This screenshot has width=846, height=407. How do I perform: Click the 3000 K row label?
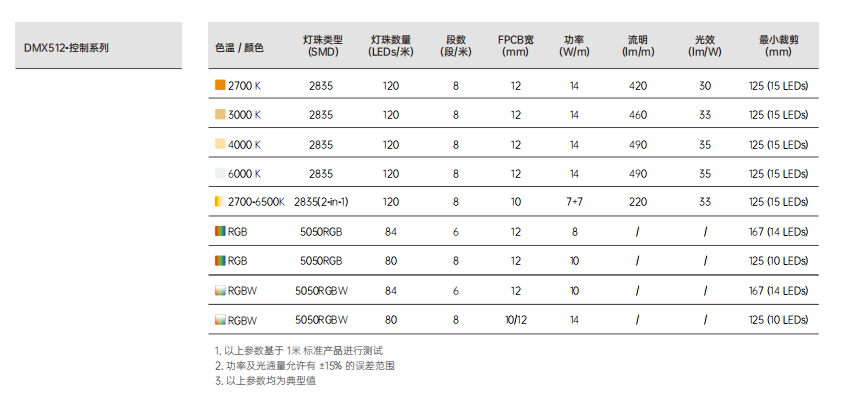pos(244,115)
